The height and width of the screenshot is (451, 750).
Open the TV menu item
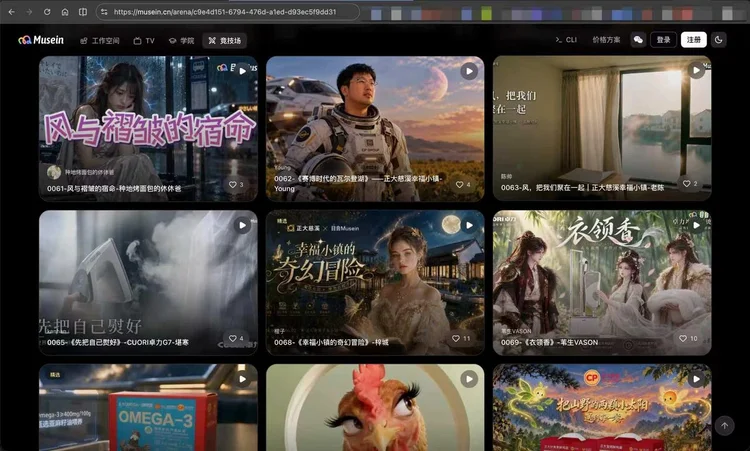[144, 41]
